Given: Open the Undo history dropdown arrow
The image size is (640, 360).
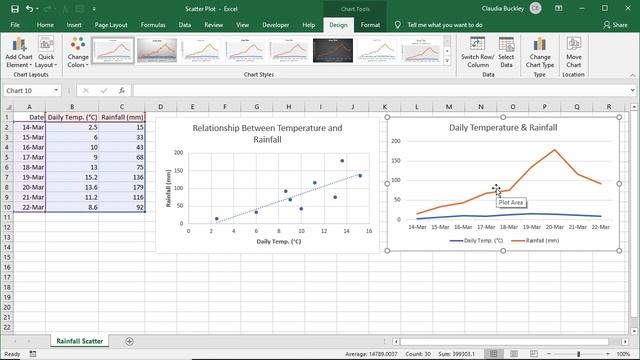Looking at the screenshot, I should pos(37,9).
